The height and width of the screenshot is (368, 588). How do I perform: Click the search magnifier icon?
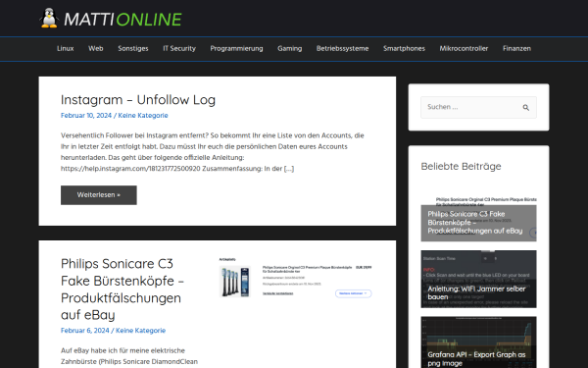click(x=525, y=108)
